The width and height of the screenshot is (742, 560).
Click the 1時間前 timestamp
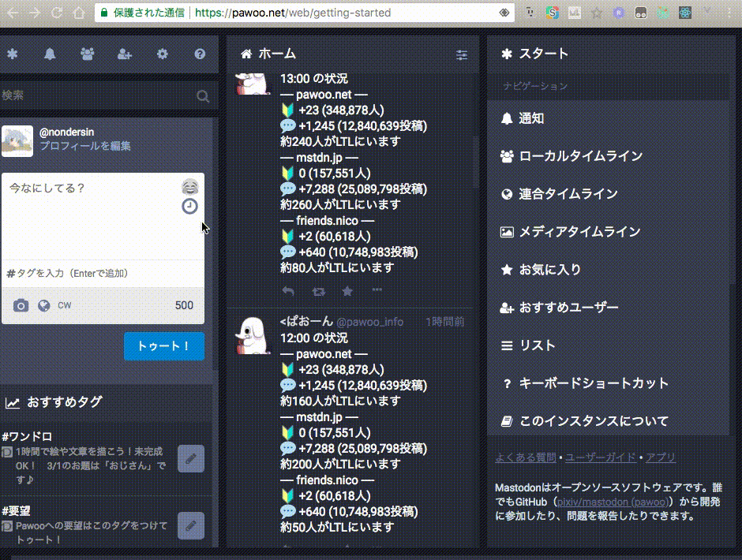click(445, 322)
